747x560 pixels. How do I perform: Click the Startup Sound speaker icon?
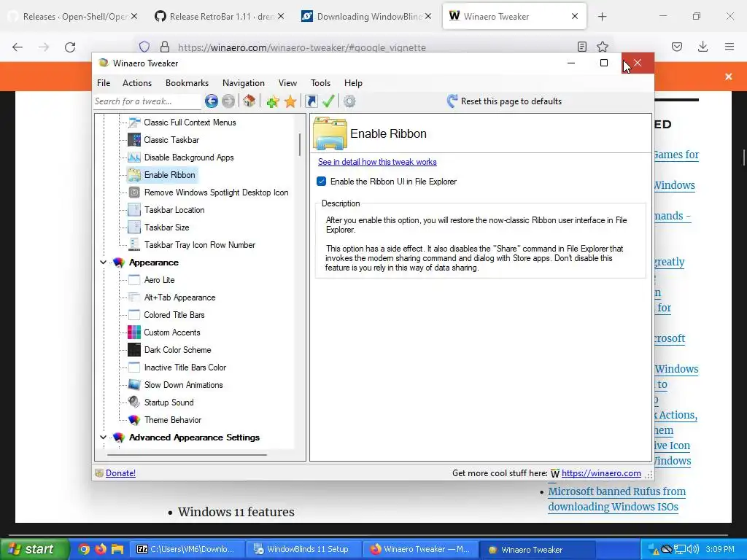pos(134,402)
